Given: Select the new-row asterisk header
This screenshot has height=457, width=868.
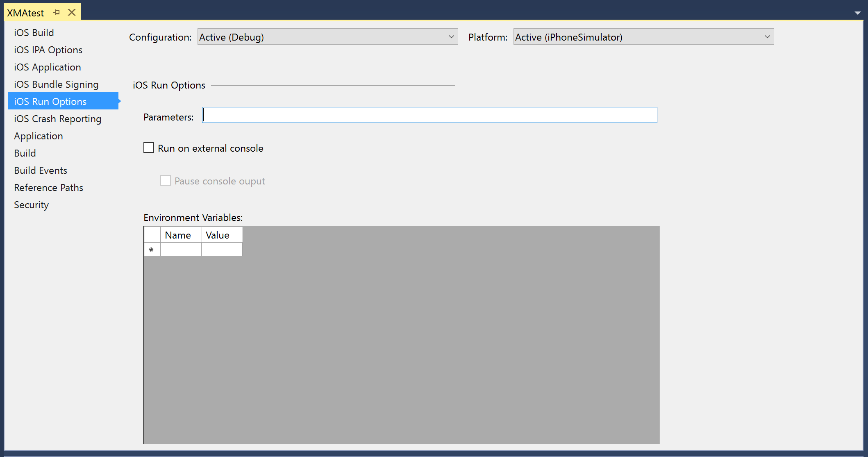Looking at the screenshot, I should click(x=152, y=249).
